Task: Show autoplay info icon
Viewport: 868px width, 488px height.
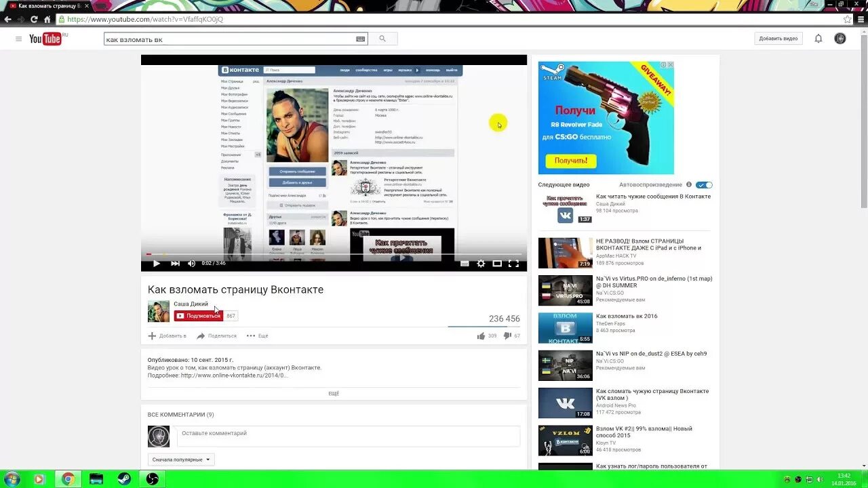Action: 689,184
